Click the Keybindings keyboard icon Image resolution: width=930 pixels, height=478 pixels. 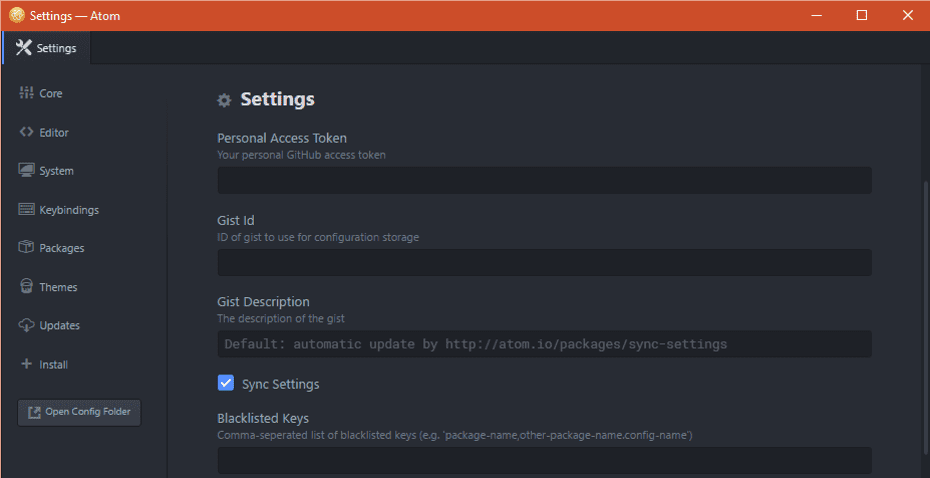26,209
